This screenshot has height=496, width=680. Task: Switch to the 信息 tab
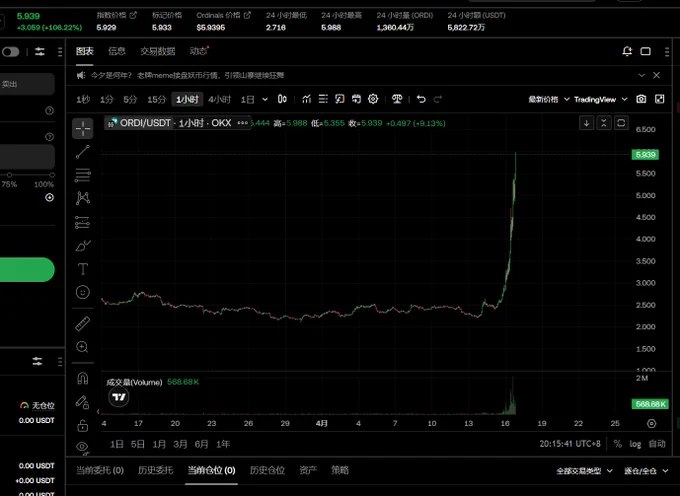[x=117, y=51]
